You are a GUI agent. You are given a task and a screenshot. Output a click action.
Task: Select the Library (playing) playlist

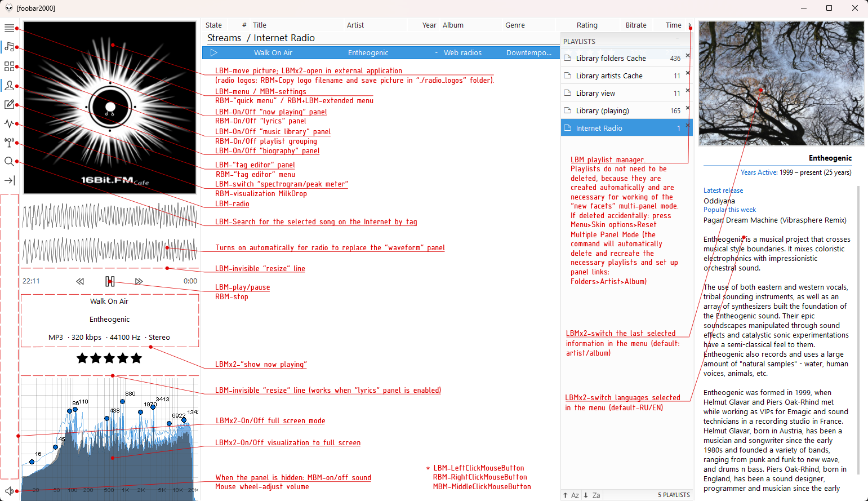click(x=602, y=111)
